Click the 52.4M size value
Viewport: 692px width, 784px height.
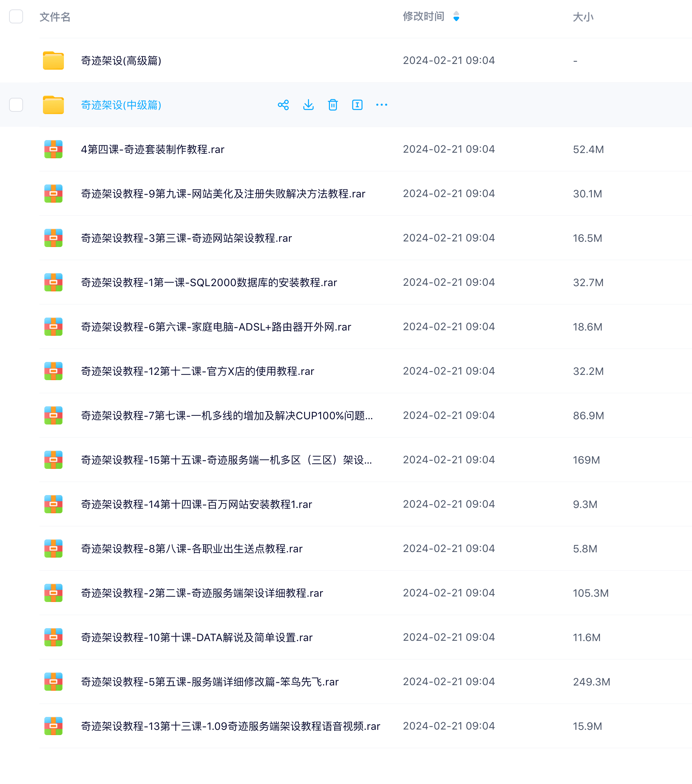tap(588, 149)
